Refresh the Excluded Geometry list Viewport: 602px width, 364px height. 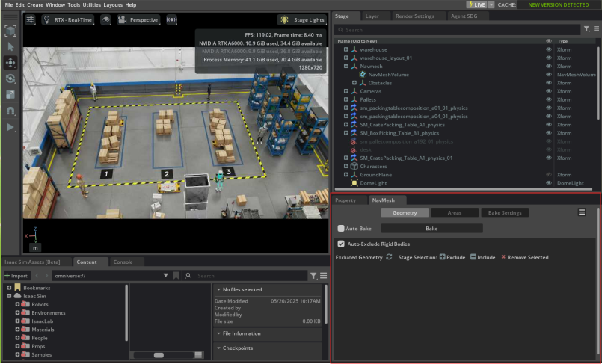click(389, 257)
